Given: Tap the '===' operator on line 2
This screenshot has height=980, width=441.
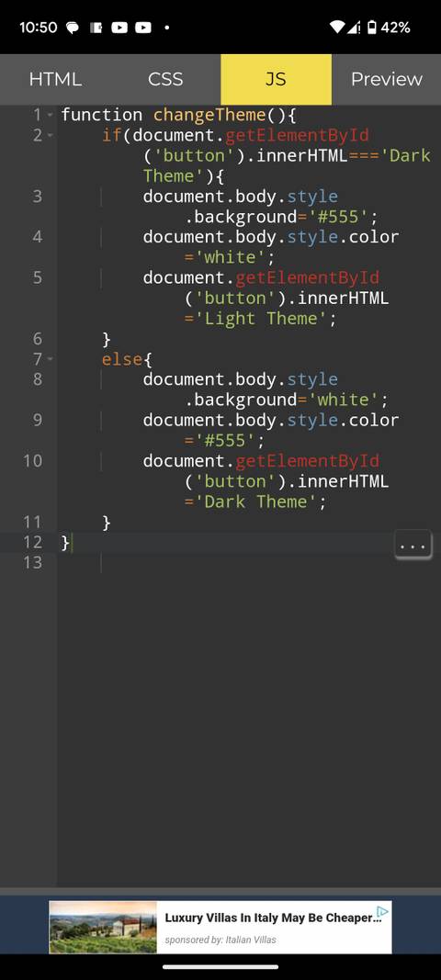Looking at the screenshot, I should point(363,155).
